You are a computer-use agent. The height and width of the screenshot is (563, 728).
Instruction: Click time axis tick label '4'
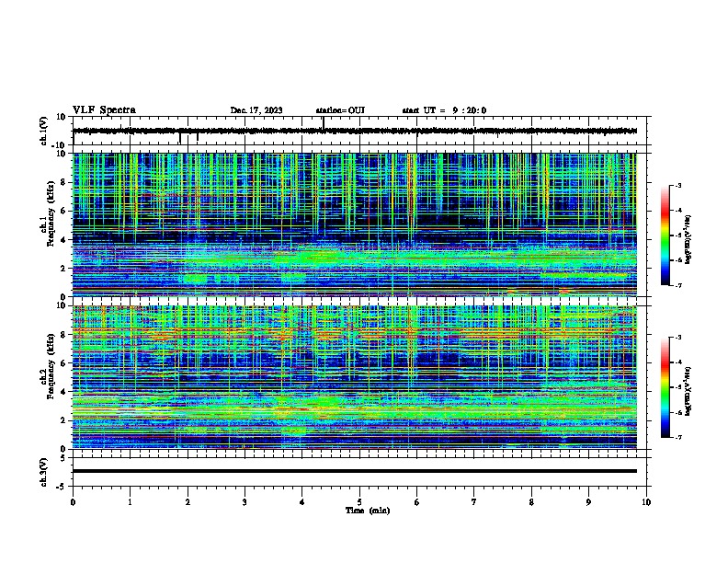pyautogui.click(x=301, y=502)
